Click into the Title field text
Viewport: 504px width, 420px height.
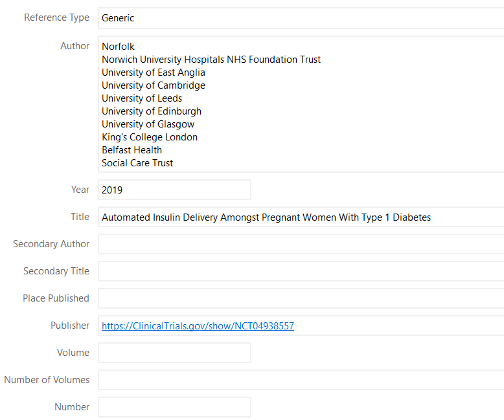click(266, 217)
